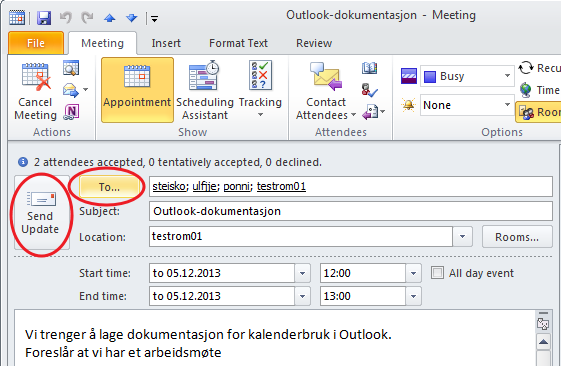Open the Format Text tab

(238, 43)
